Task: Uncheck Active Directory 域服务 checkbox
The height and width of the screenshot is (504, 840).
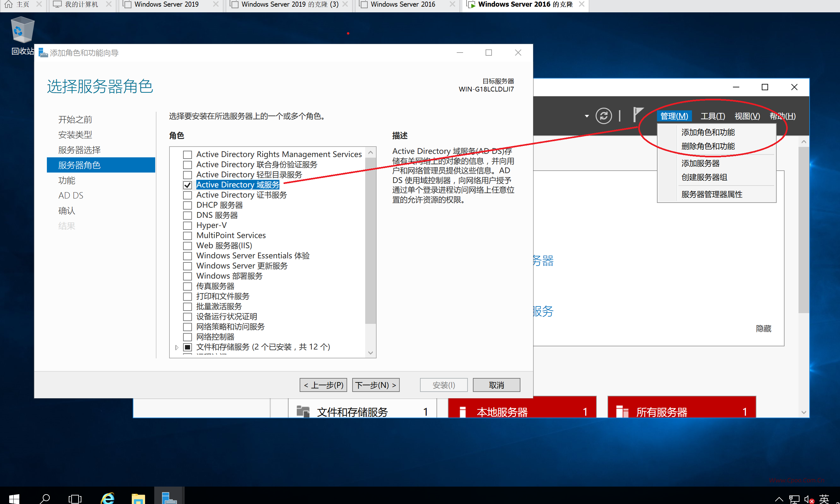Action: pos(187,185)
